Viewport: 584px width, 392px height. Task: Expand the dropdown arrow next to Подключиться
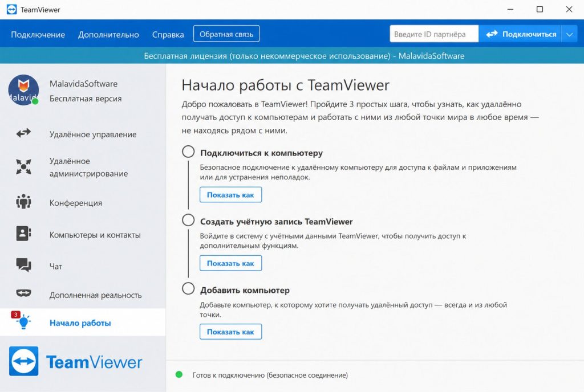(x=570, y=34)
